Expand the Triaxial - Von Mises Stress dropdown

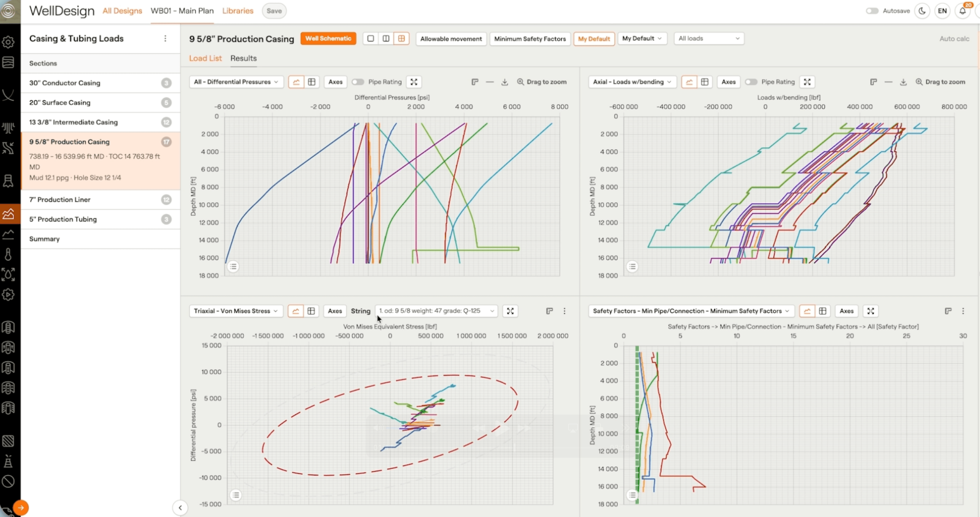tap(236, 311)
